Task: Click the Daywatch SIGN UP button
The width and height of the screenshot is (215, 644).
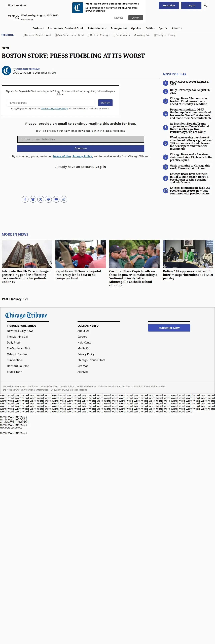Action: pyautogui.click(x=105, y=102)
